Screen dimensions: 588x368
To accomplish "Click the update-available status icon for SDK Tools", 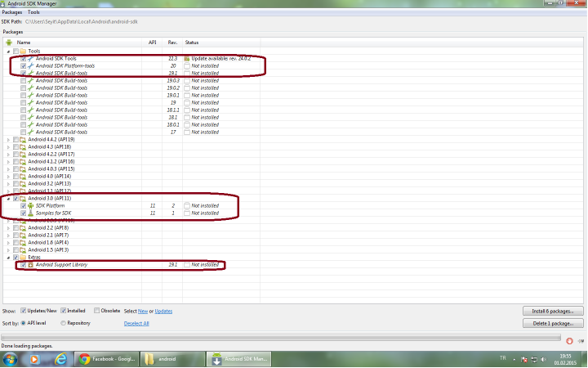I will click(x=187, y=59).
